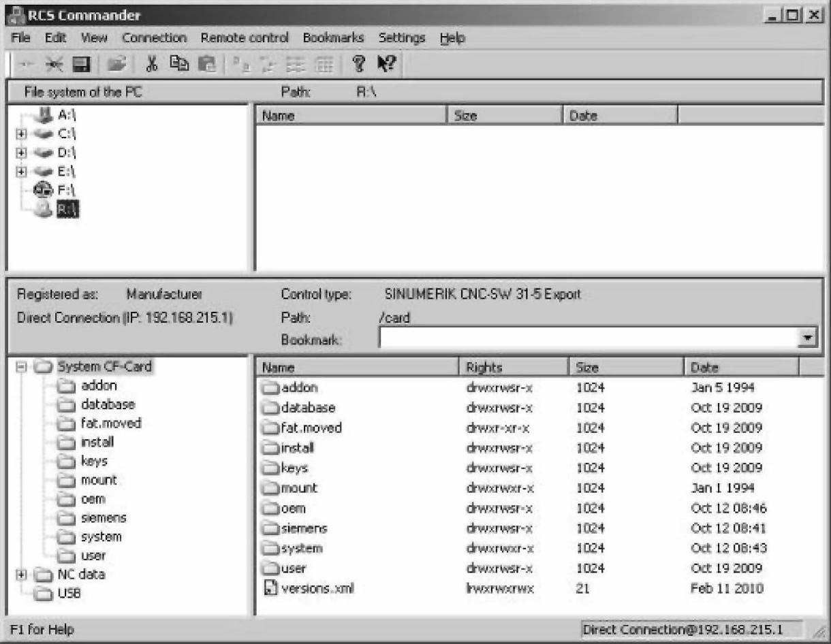Open the Settings menu
This screenshot has width=831, height=644.
[x=402, y=38]
